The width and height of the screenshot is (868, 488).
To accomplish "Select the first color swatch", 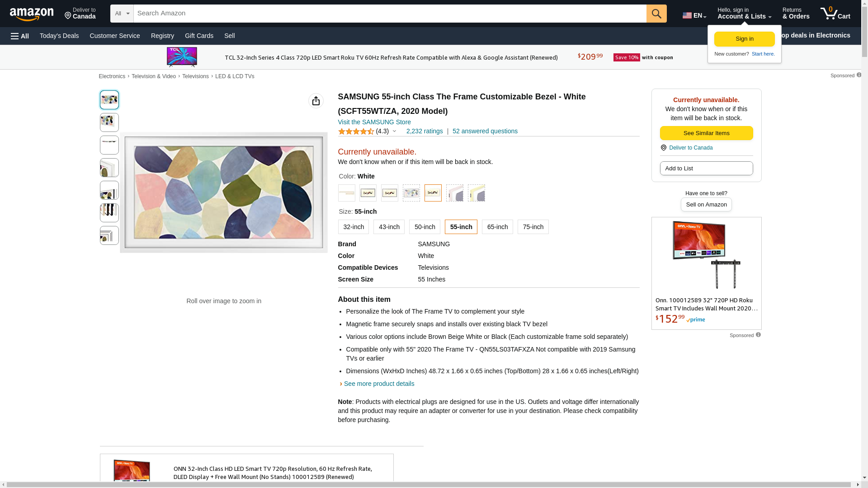I will tap(347, 193).
